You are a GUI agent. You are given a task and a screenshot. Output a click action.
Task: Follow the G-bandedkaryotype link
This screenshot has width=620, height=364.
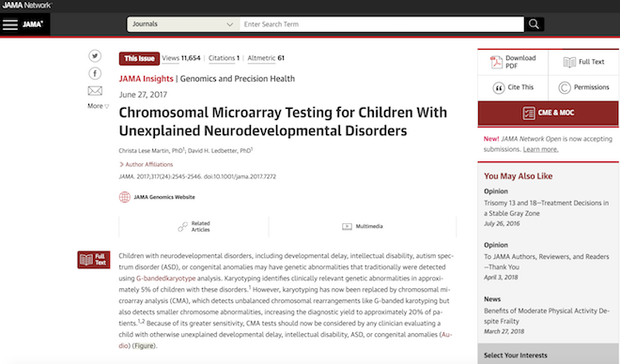[166, 279]
